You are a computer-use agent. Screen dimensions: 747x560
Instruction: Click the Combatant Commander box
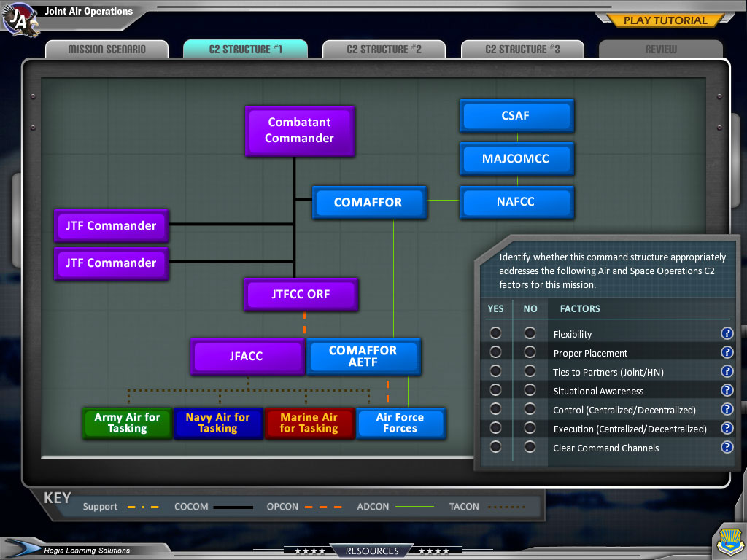299,131
